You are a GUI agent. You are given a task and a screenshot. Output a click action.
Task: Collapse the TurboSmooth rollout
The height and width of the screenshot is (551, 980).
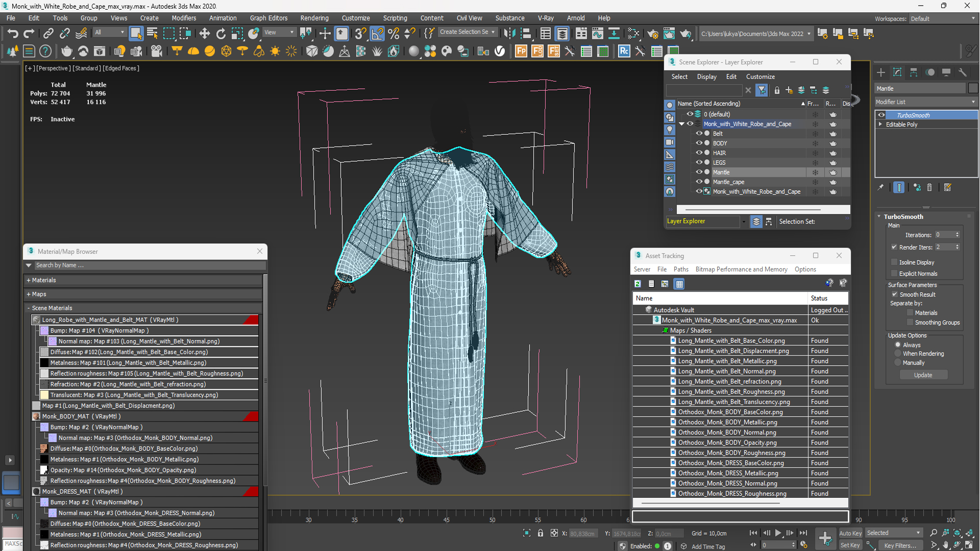[879, 217]
